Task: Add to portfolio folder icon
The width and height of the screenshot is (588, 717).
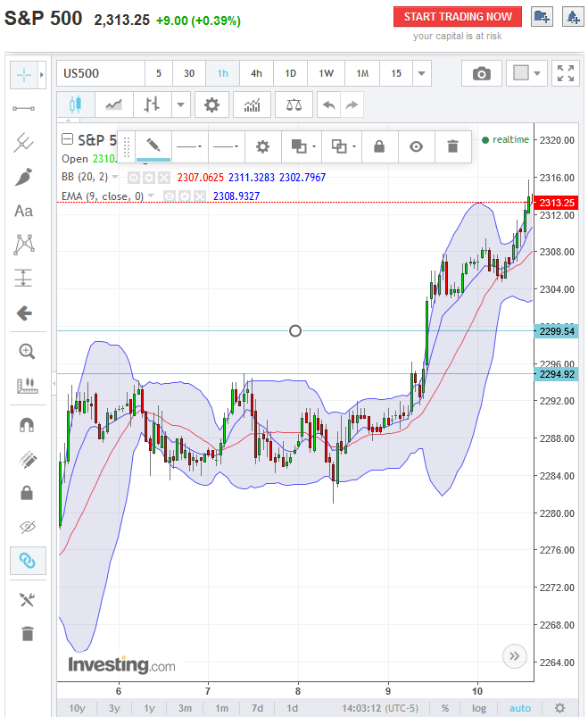Action: point(542,16)
